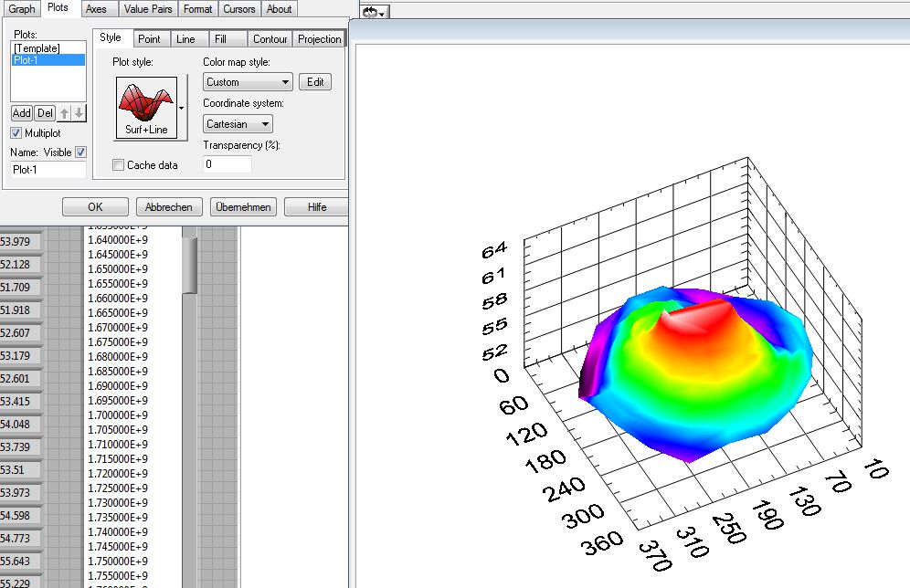
Task: Click the plot Name input field
Action: (48, 169)
